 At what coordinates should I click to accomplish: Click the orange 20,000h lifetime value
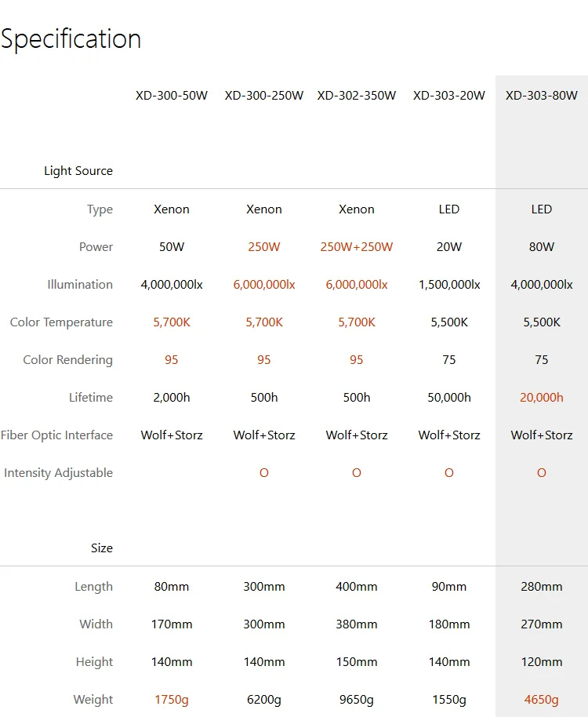tap(542, 398)
